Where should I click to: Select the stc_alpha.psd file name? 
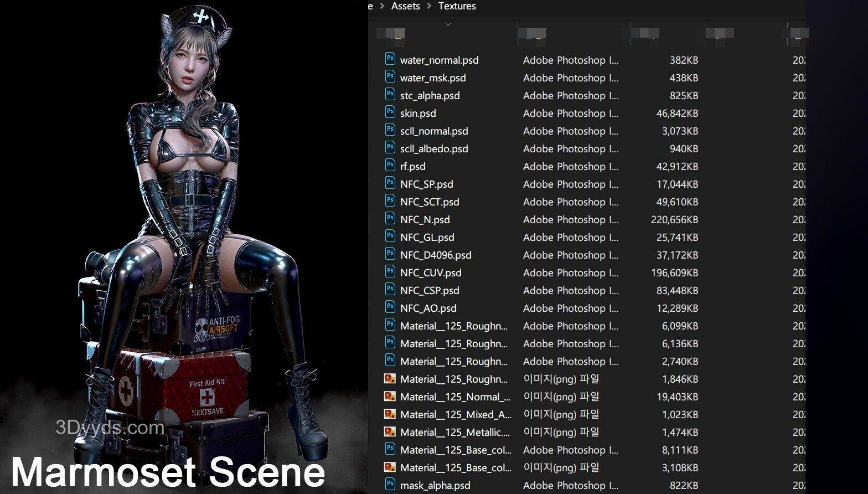point(430,95)
